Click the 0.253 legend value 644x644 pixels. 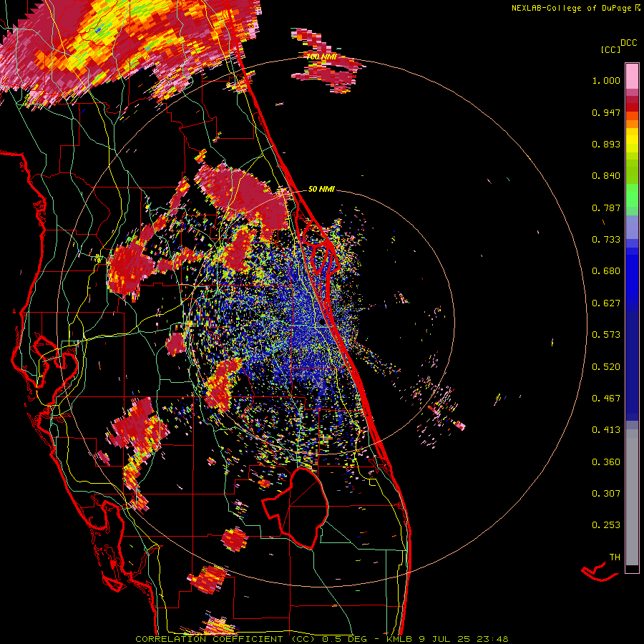pyautogui.click(x=606, y=525)
